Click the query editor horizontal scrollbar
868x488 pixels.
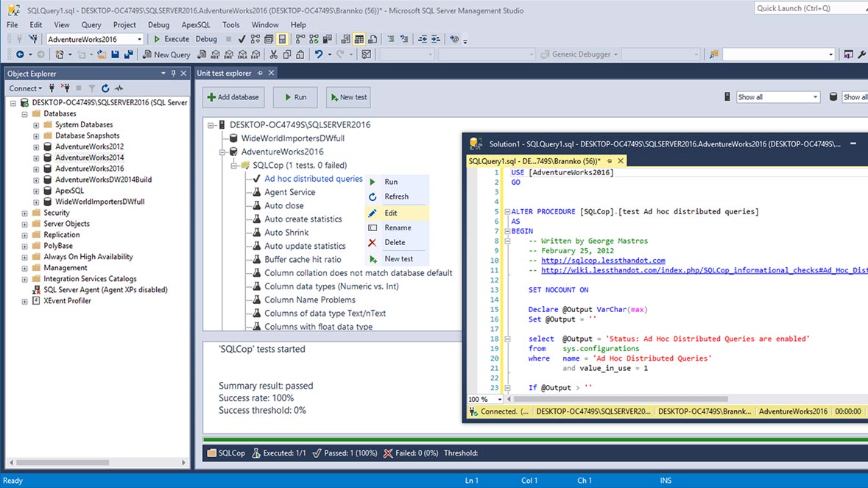621,398
